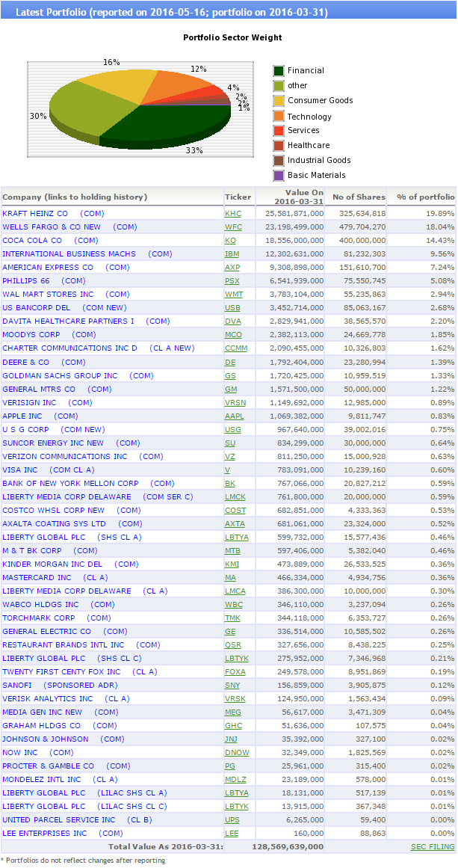Open International Business Machs holding history
This screenshot has height=868, width=458.
tap(87, 254)
